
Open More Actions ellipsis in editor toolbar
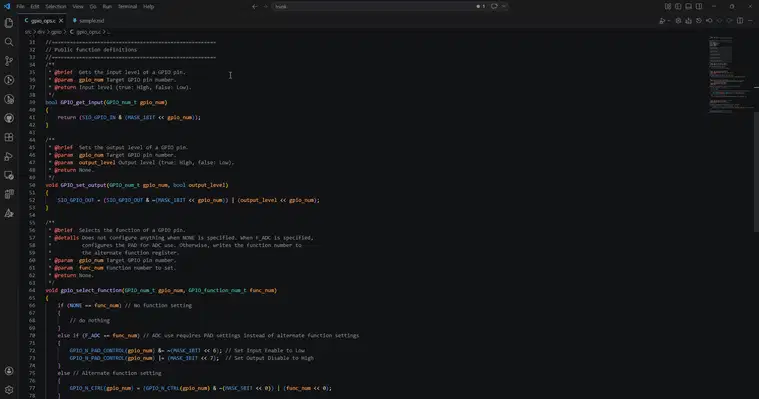click(x=750, y=21)
